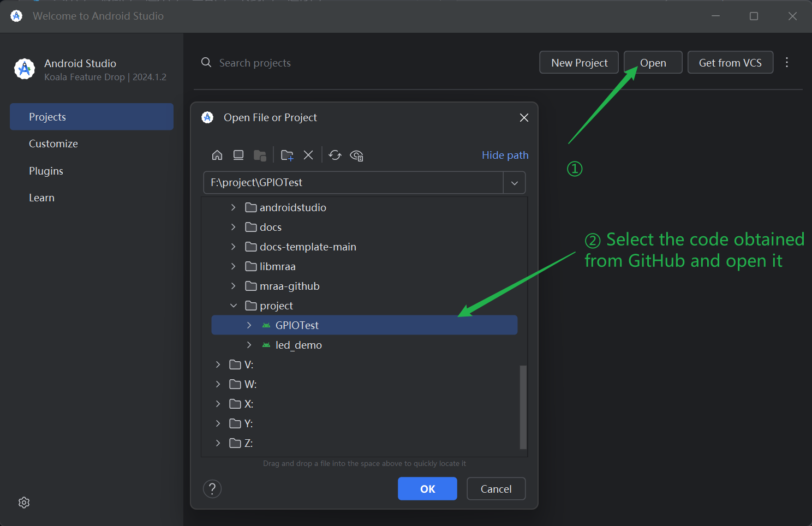Select the led_demo tree row
Screen dimensions: 812x526
(365, 345)
